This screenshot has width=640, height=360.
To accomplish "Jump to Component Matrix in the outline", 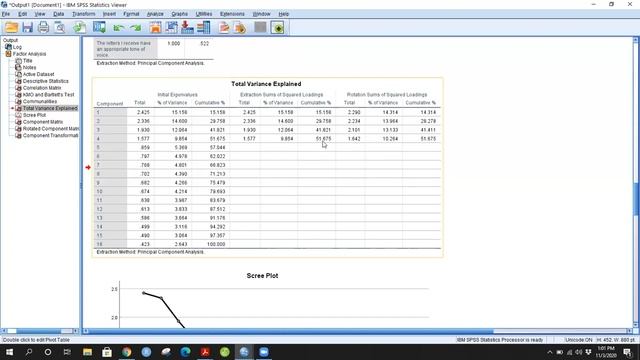I will coord(43,122).
